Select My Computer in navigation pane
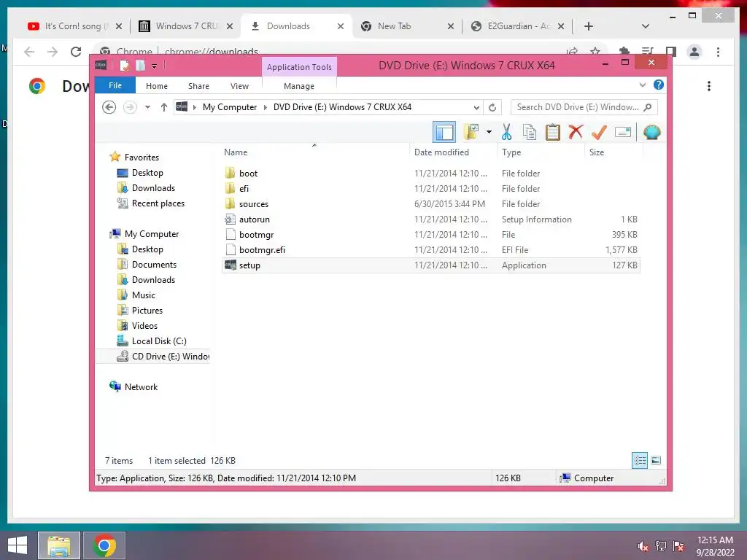 [x=152, y=234]
